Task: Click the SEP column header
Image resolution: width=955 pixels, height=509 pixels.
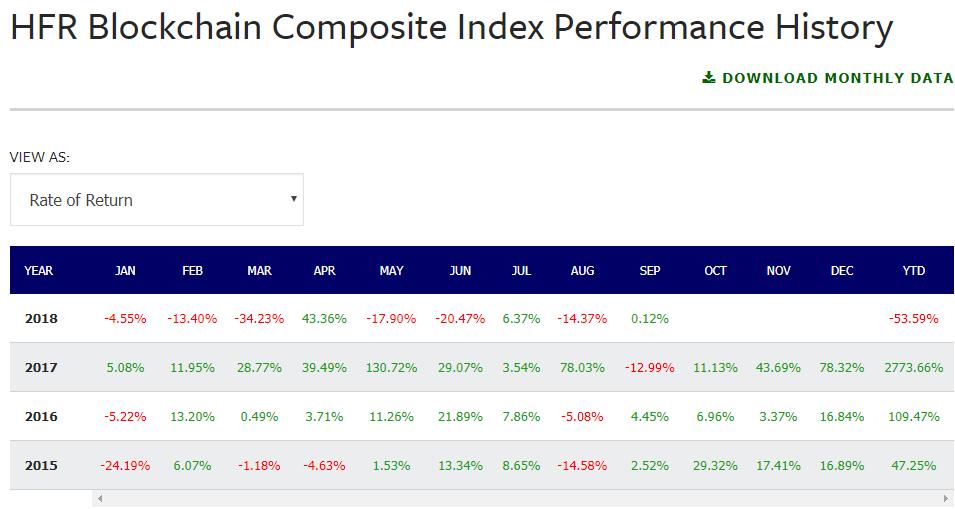Action: (650, 270)
